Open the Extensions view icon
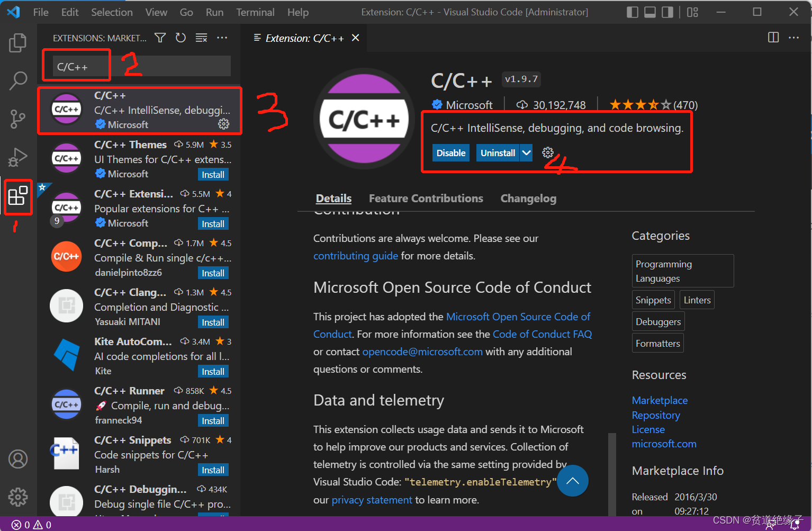 (18, 196)
